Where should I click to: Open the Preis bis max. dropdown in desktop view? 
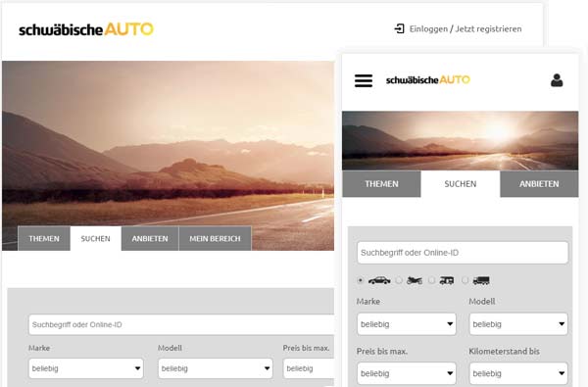click(x=309, y=368)
